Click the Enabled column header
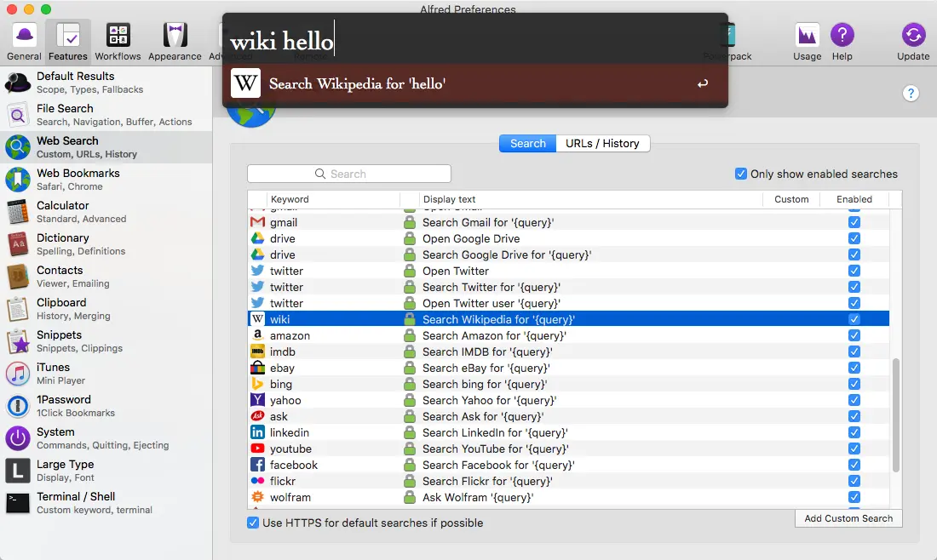 pyautogui.click(x=854, y=199)
